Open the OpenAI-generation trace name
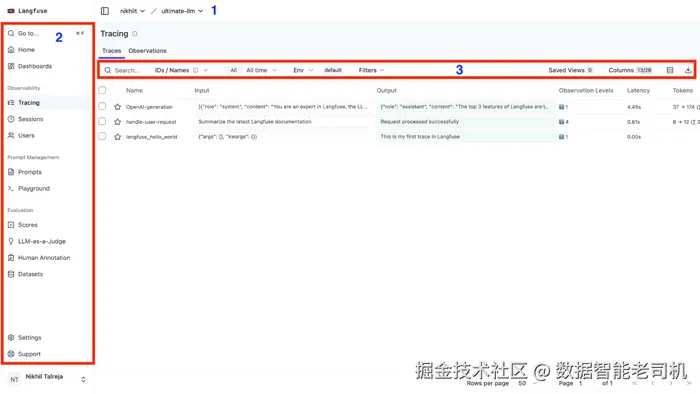 149,107
